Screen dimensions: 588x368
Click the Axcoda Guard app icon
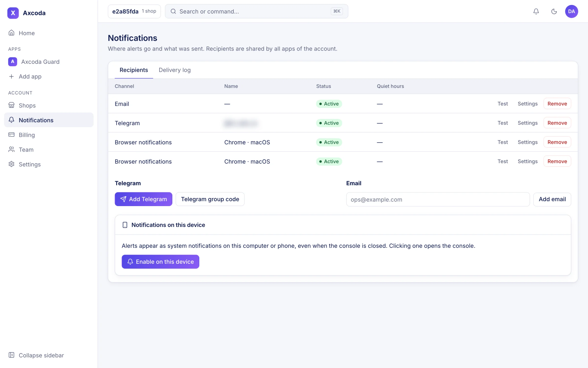coord(13,62)
